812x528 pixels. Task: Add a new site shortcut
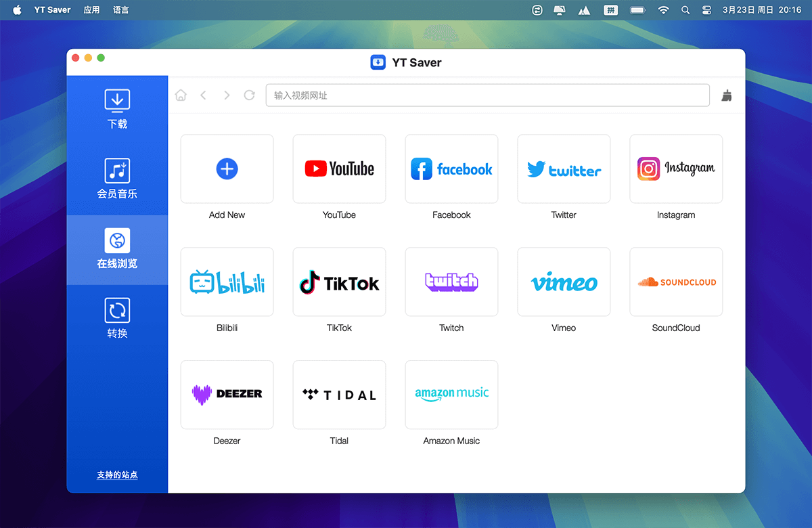pos(227,169)
